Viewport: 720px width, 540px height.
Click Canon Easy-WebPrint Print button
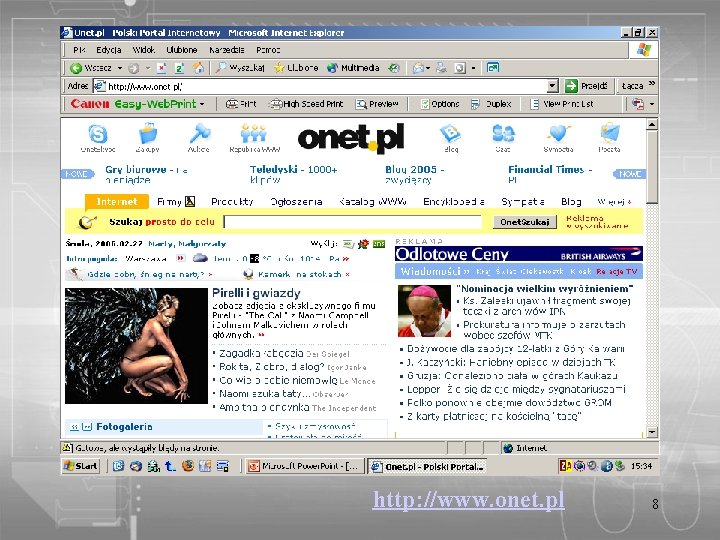tap(241, 104)
